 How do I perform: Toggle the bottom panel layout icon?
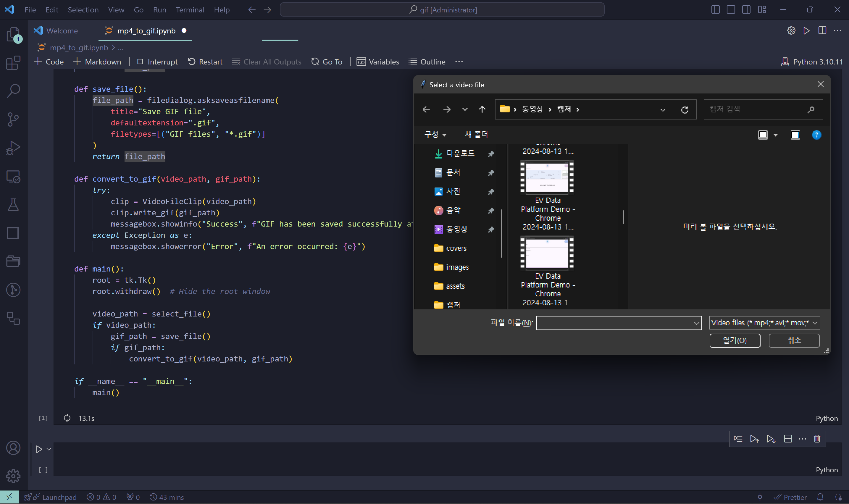click(731, 10)
